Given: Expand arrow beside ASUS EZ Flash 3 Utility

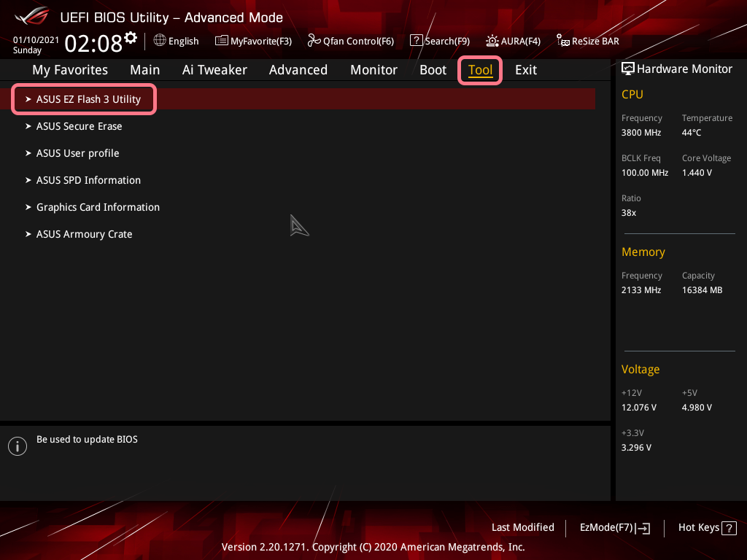Looking at the screenshot, I should [x=28, y=99].
